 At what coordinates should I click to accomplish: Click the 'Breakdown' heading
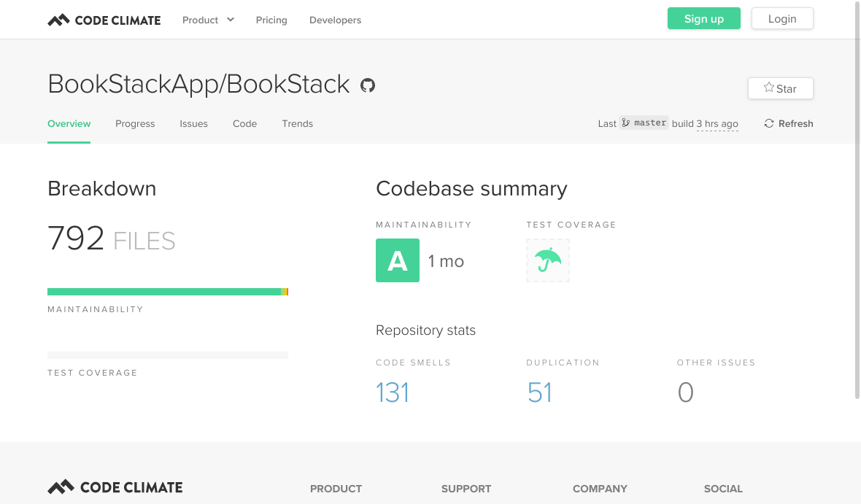101,188
